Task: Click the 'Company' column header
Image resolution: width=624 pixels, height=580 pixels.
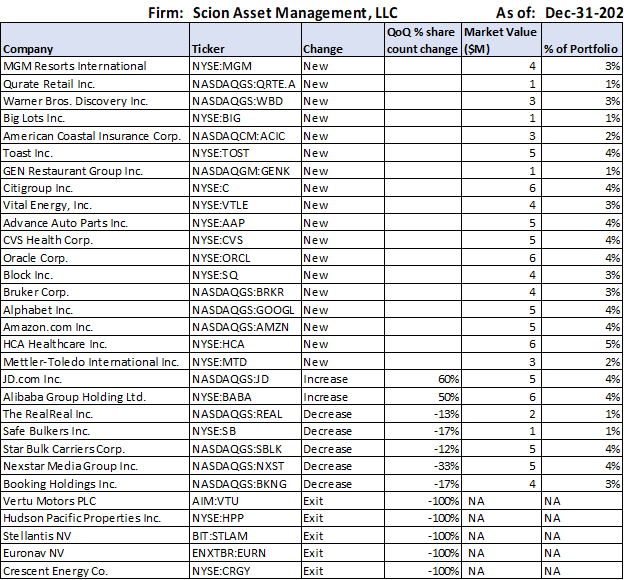Action: (95, 40)
